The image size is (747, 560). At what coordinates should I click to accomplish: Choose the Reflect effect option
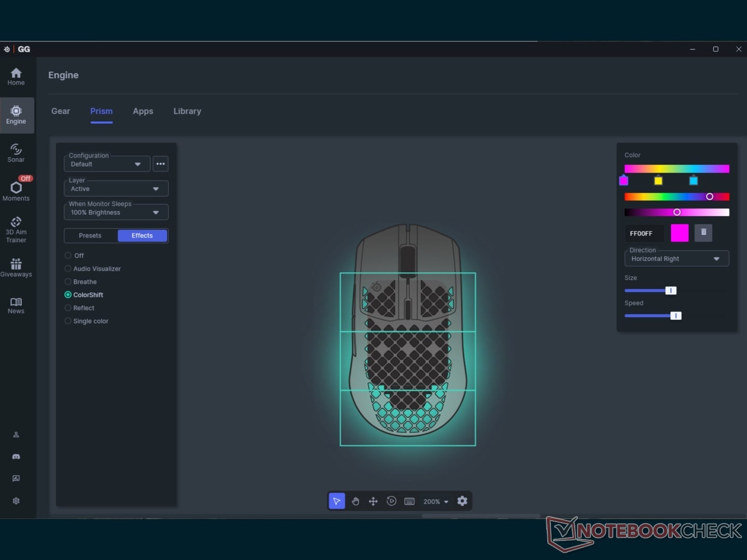(x=68, y=308)
